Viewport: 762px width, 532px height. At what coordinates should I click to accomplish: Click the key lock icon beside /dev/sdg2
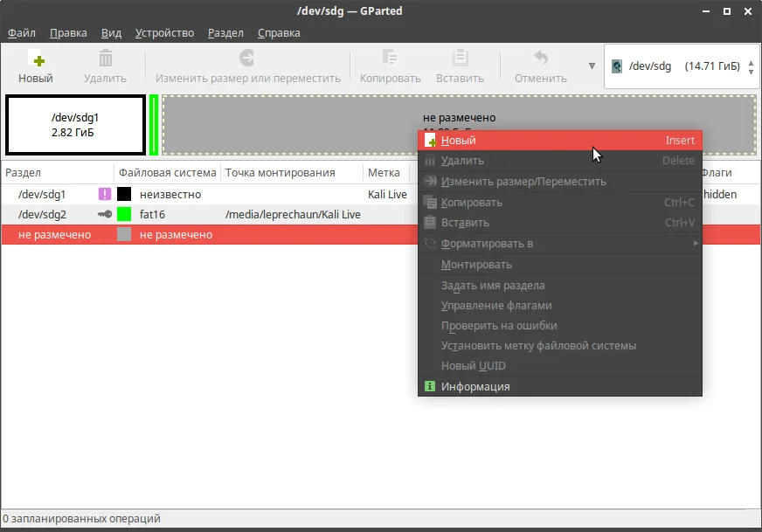tap(105, 214)
